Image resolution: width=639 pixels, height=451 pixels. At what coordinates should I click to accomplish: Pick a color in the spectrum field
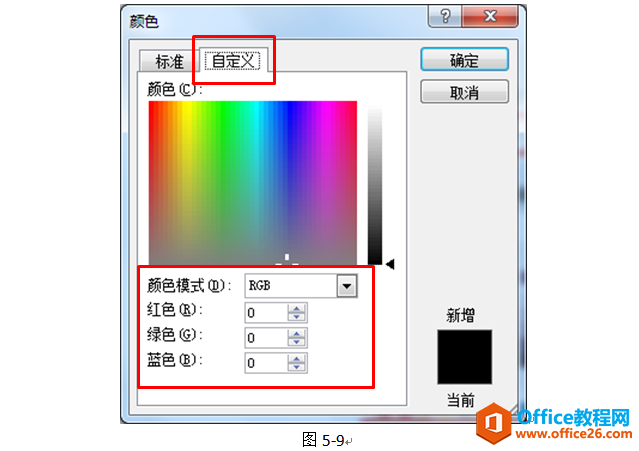coord(253,183)
